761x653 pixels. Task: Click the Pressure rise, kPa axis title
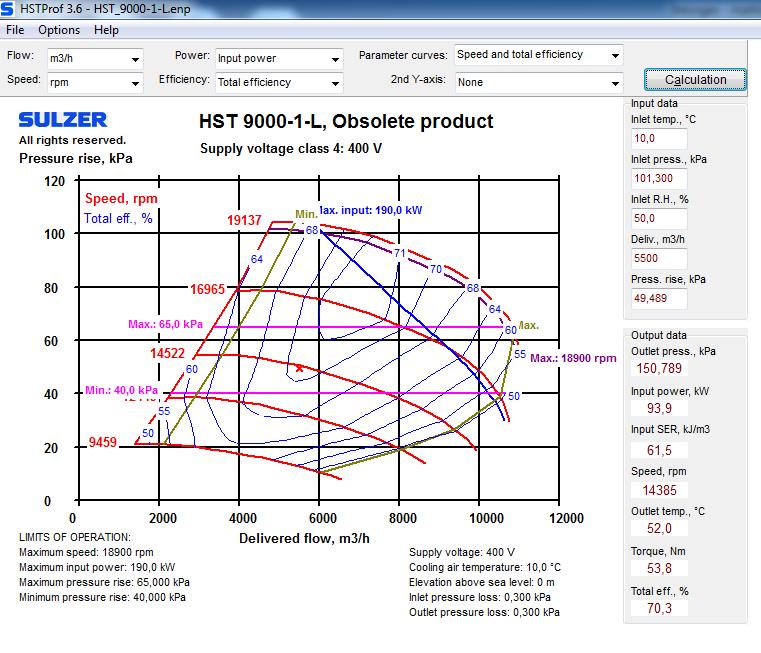click(76, 159)
